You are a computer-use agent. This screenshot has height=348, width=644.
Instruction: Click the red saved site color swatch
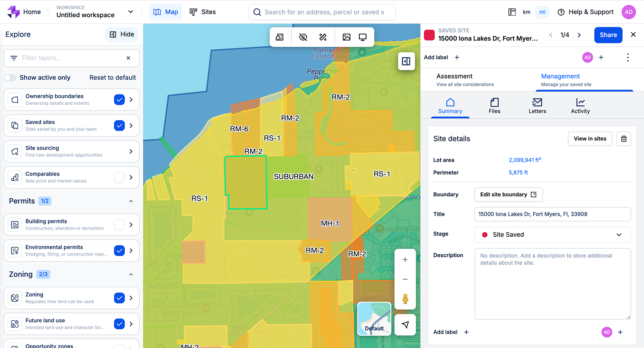[429, 35]
